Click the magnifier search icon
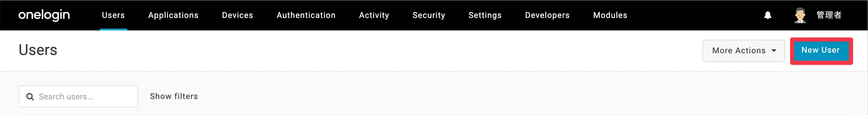Screen dimensions: 868x115 pyautogui.click(x=30, y=96)
